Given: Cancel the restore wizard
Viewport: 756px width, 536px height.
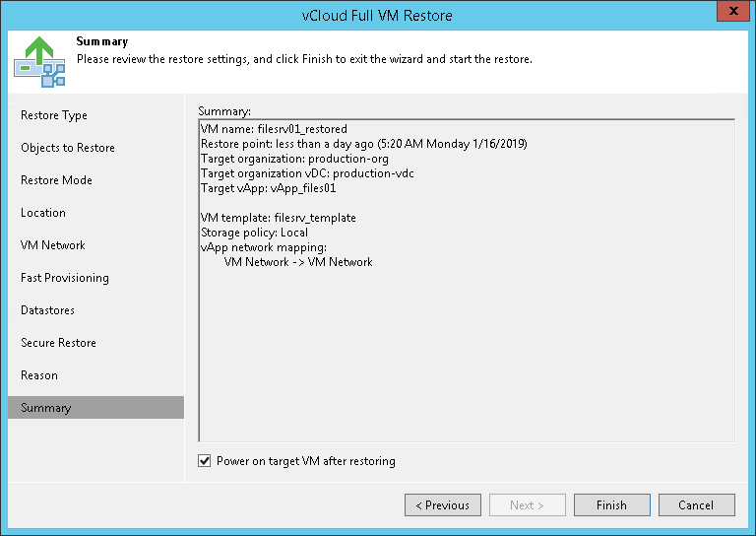Looking at the screenshot, I should pos(696,505).
